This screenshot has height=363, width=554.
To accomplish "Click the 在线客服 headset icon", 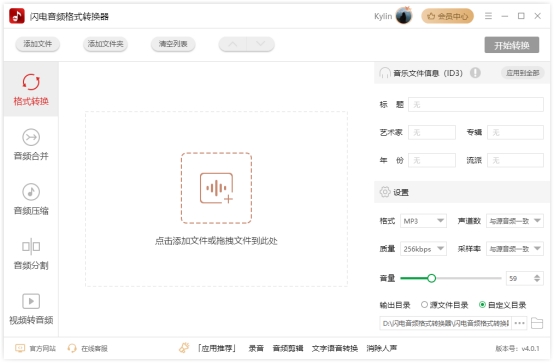I will pos(72,349).
